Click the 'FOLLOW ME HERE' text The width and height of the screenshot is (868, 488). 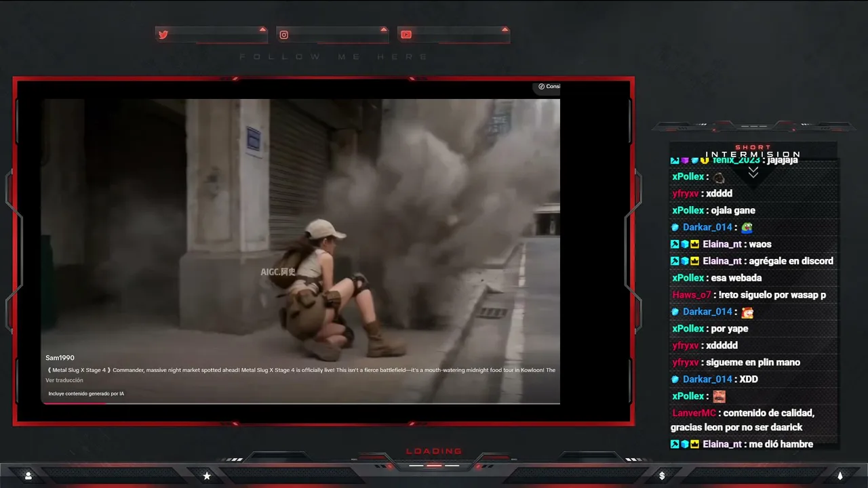click(334, 57)
